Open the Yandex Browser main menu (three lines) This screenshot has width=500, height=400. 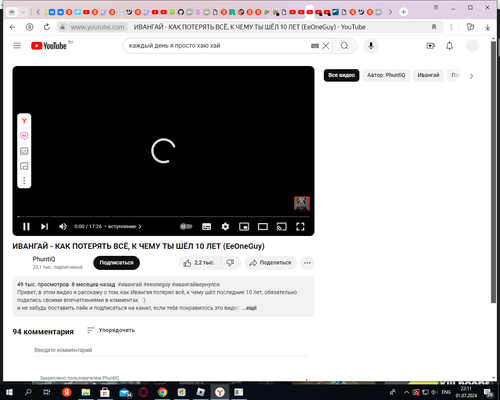[x=436, y=7]
